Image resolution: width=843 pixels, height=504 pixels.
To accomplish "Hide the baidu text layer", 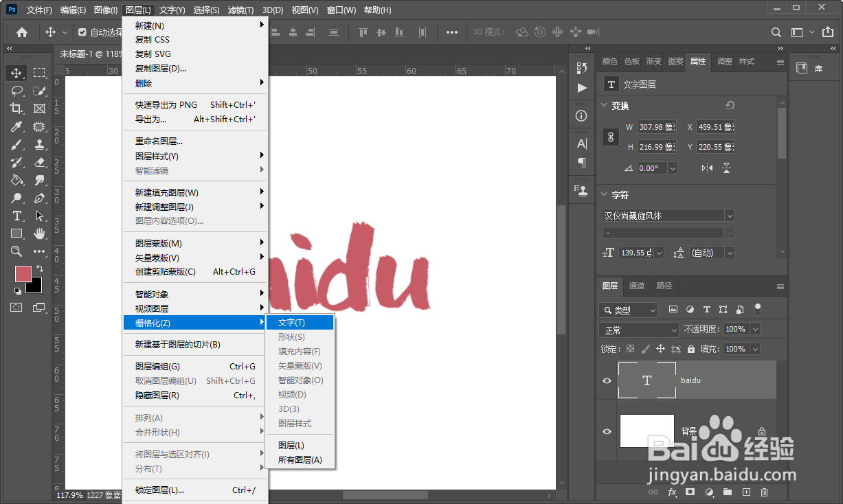I will 607,380.
